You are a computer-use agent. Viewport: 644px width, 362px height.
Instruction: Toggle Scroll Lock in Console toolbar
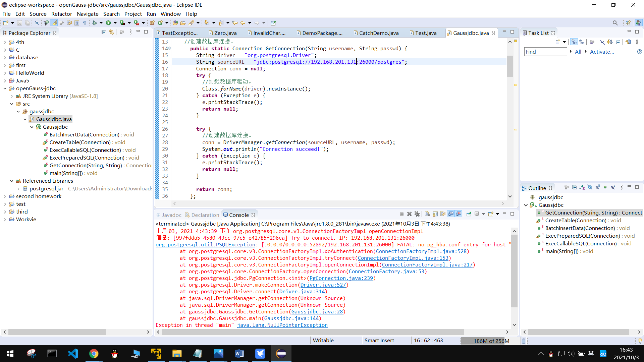pyautogui.click(x=435, y=214)
